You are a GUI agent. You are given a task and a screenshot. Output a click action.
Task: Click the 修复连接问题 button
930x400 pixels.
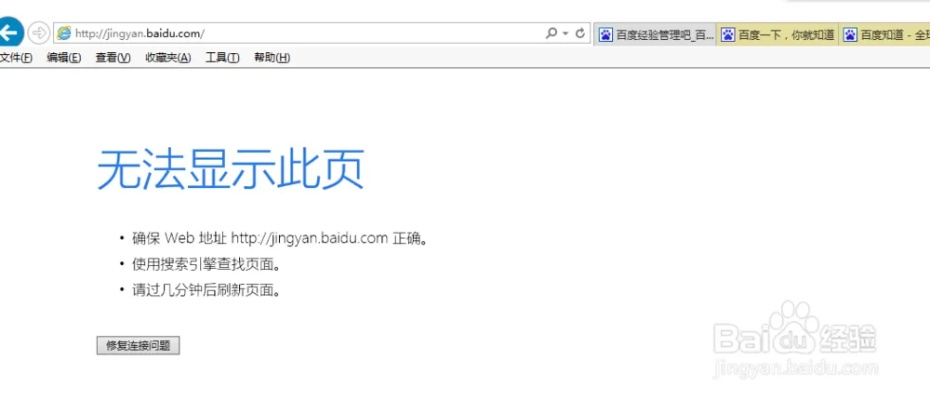point(138,345)
